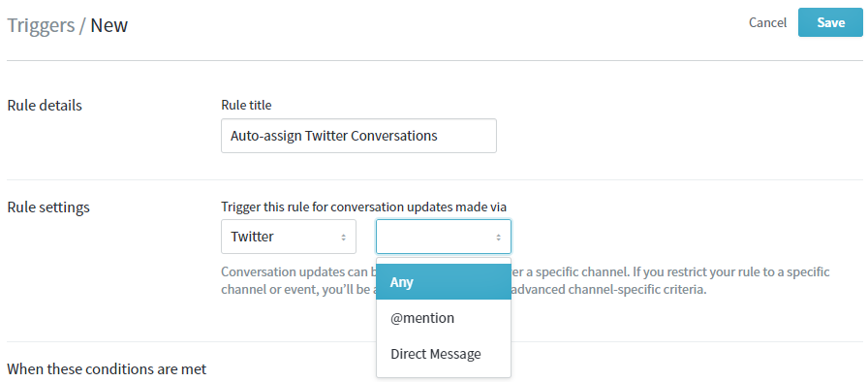Cancel the new trigger
Image resolution: width=868 pixels, height=382 pixels.
tap(767, 22)
